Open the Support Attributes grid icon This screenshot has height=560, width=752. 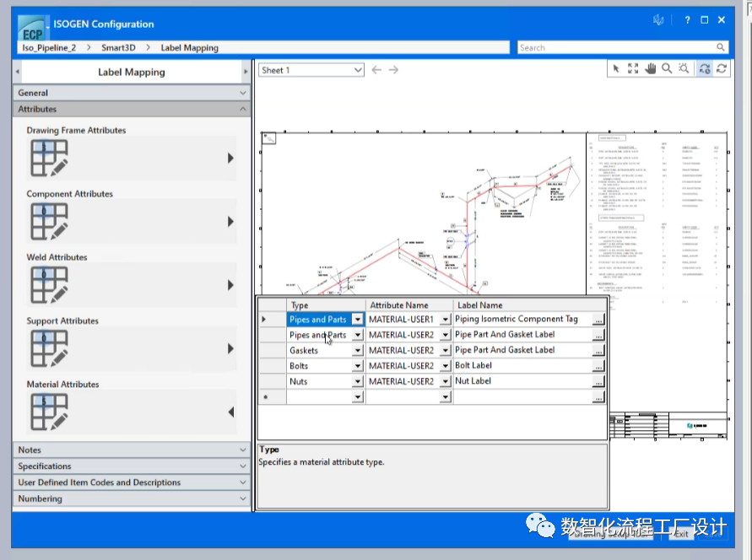pyautogui.click(x=49, y=348)
